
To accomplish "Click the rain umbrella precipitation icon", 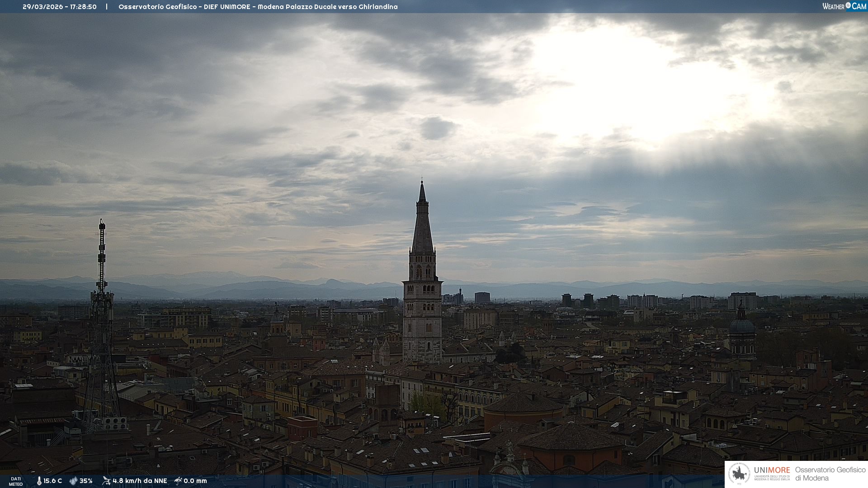I will [178, 481].
